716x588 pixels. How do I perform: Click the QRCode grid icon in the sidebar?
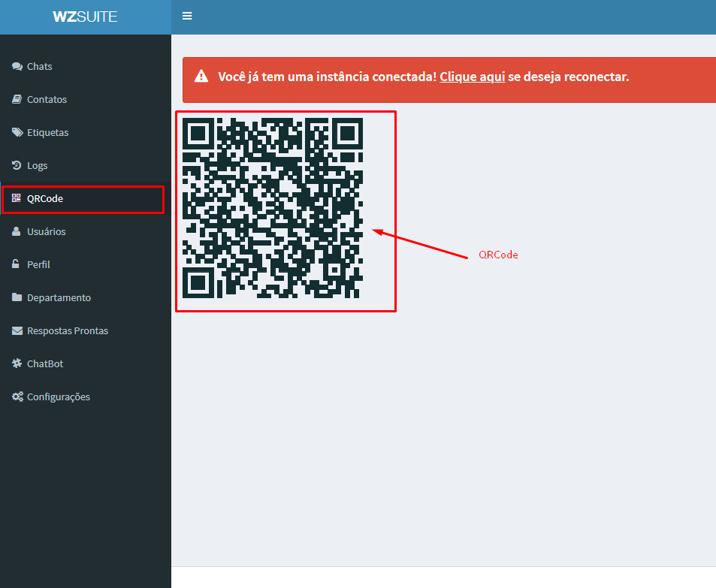[x=17, y=198]
